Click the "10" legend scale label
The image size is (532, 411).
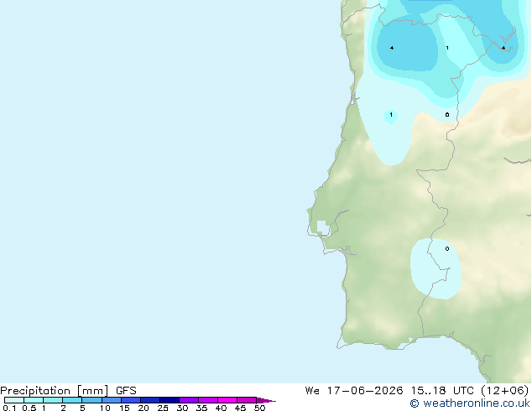click(x=105, y=408)
